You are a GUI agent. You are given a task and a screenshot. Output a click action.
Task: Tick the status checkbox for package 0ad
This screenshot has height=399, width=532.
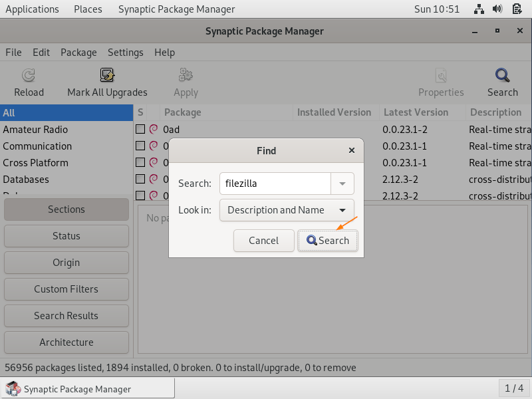pyautogui.click(x=140, y=129)
